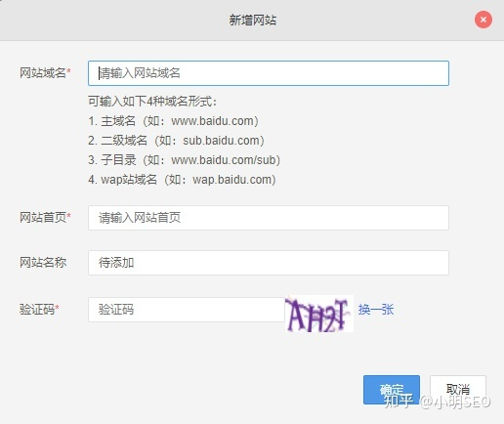Screen dimensions: 504x424
Task: Select the 网站名称 field showing 待添加
Action: [269, 263]
